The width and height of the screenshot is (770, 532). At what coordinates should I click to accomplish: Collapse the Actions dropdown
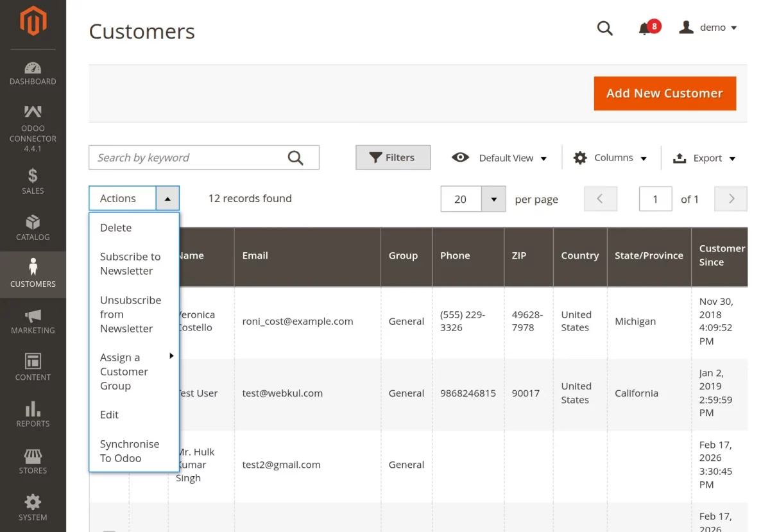(167, 199)
